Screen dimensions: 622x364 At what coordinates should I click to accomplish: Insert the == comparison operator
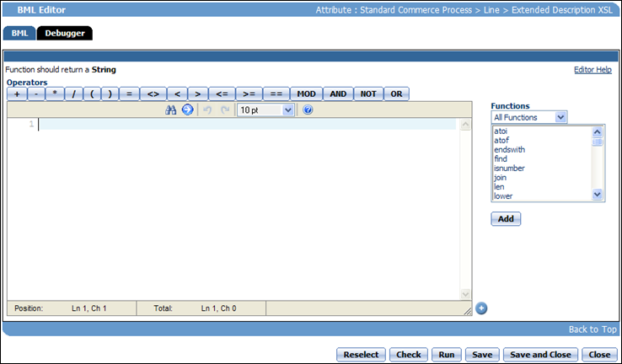[276, 94]
